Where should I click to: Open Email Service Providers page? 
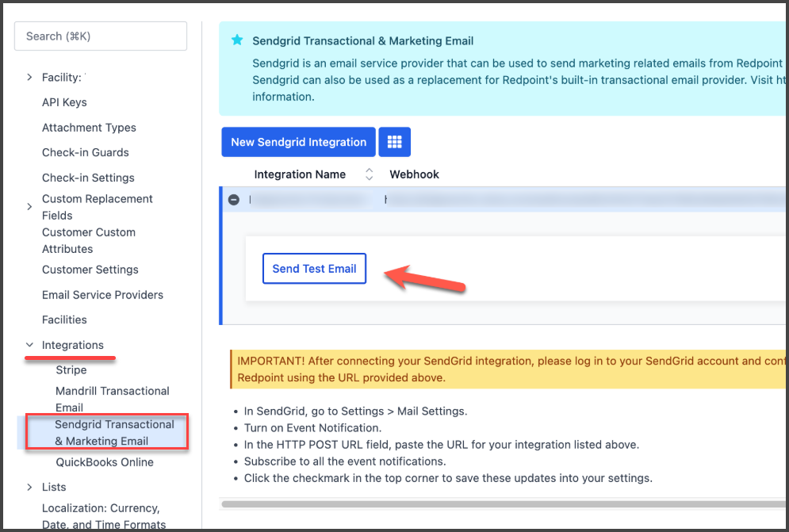102,295
